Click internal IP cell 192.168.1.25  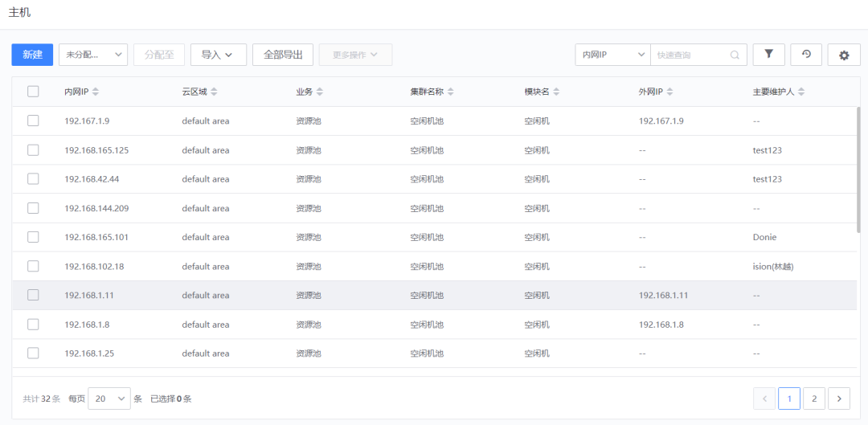[x=89, y=353]
